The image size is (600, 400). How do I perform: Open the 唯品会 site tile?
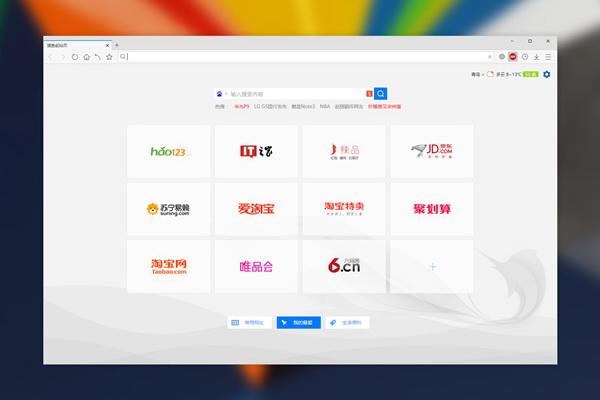(256, 266)
